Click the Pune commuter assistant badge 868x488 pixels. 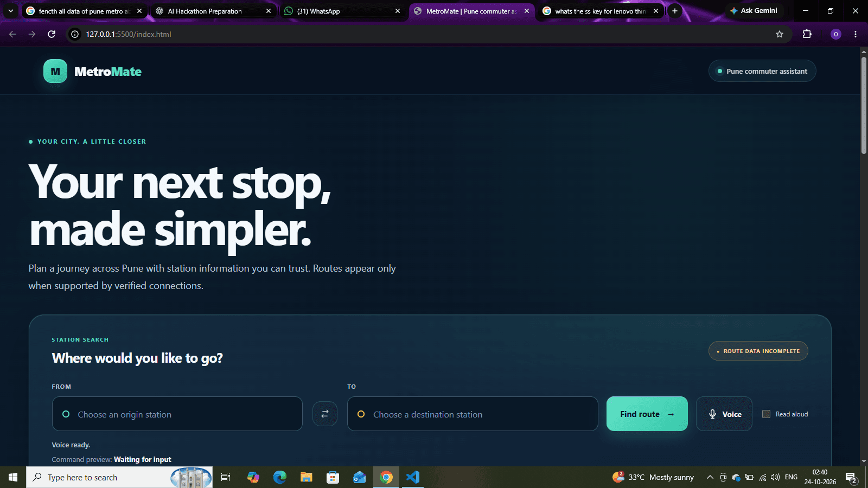762,71
